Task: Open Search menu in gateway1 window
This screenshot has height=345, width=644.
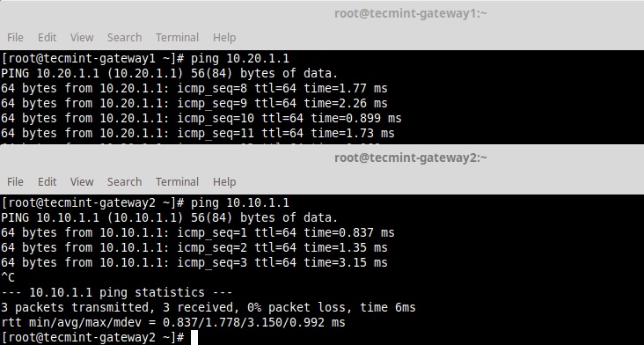Action: (x=124, y=37)
